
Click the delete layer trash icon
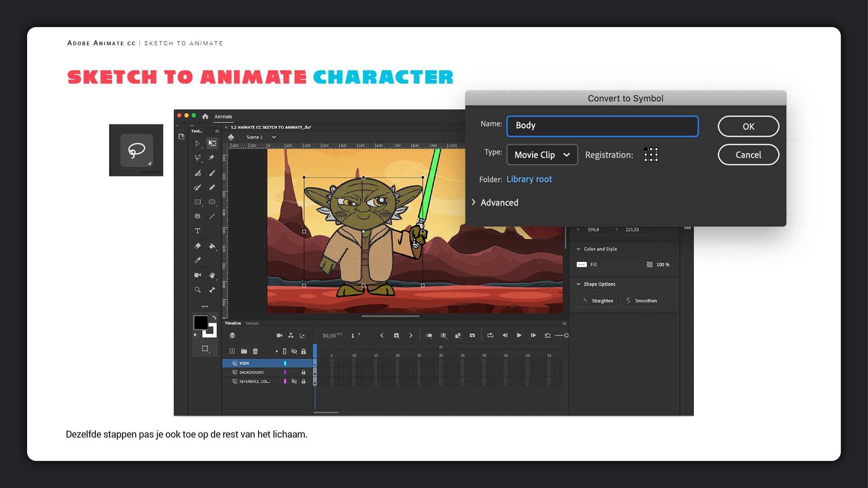coord(255,351)
